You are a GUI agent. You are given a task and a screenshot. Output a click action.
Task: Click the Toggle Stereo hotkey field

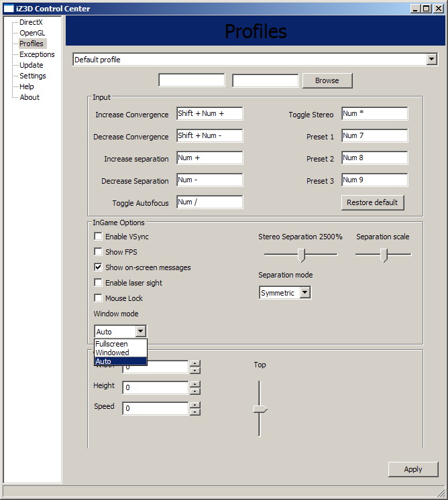[375, 113]
